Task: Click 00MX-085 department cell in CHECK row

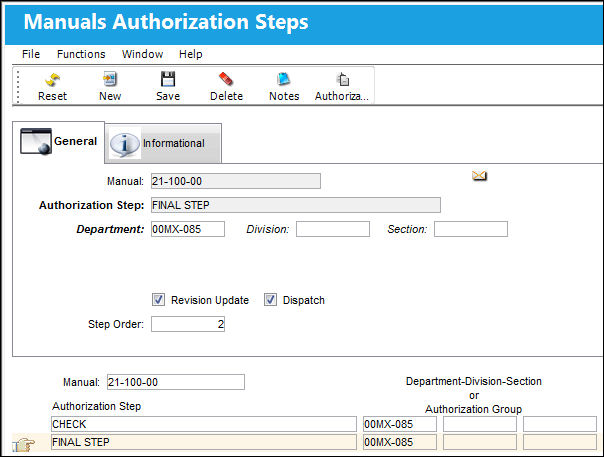Action: (x=400, y=424)
